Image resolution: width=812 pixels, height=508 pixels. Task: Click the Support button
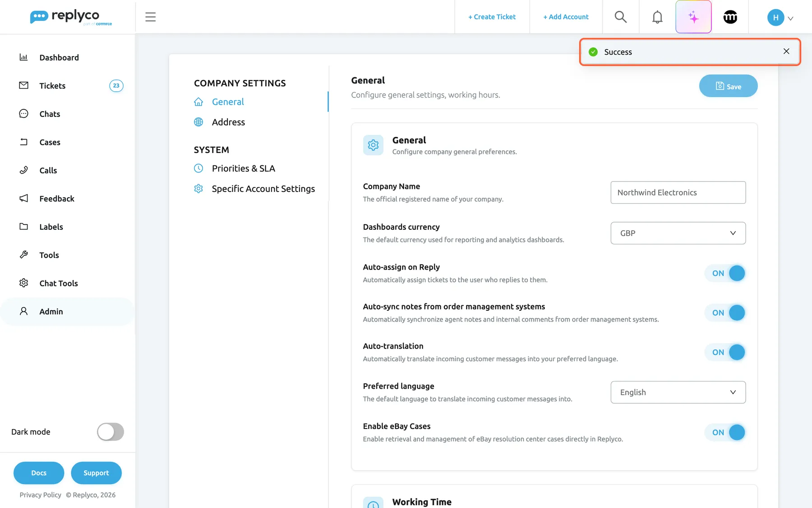(x=96, y=473)
